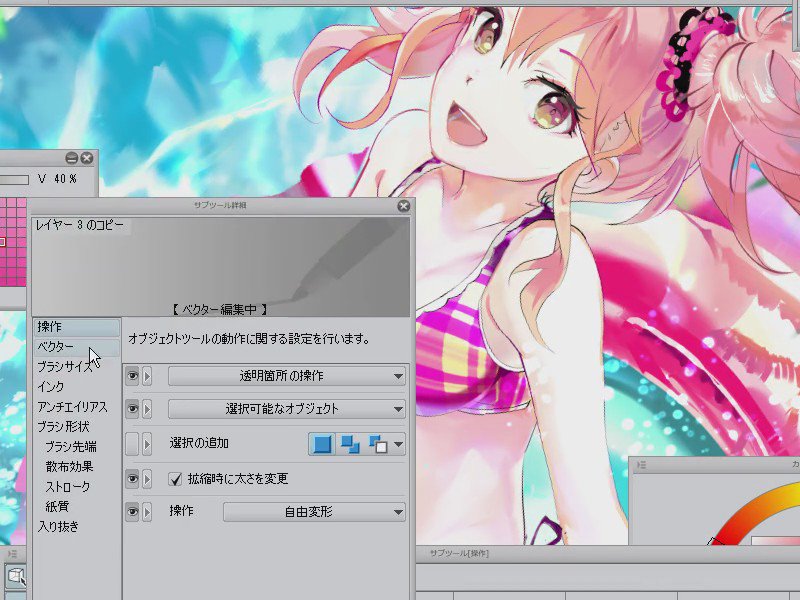The height and width of the screenshot is (600, 800).
Task: Expand arrow beside 拡縮時に太さを変更
Action: coord(147,479)
